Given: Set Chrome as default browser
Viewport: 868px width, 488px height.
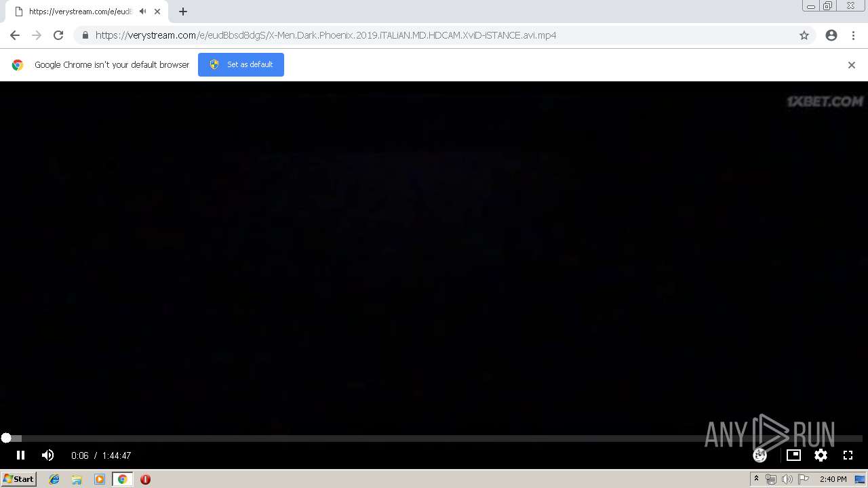Looking at the screenshot, I should pos(241,64).
